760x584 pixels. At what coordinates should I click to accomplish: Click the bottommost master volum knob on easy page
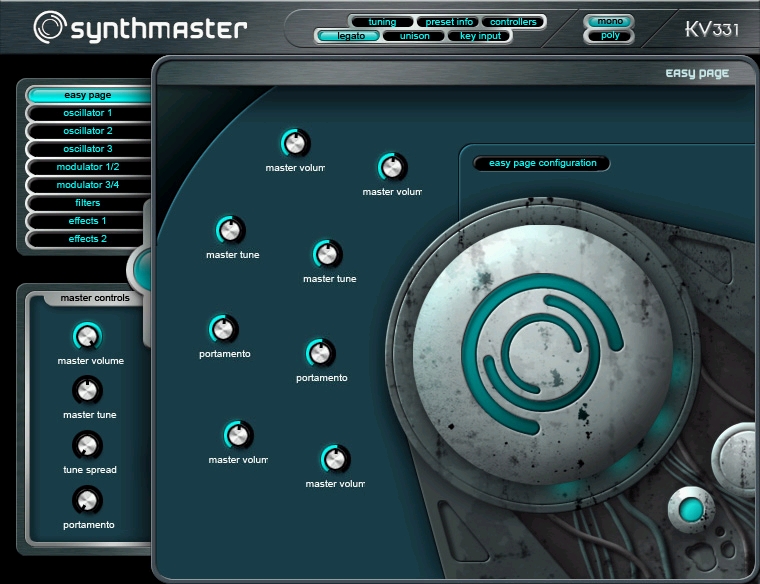click(335, 459)
